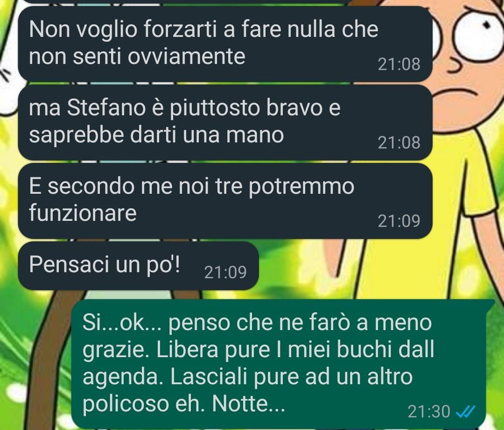504x430 pixels.
Task: Tap the word 'funzionare' in the third bubble
Action: 83,213
